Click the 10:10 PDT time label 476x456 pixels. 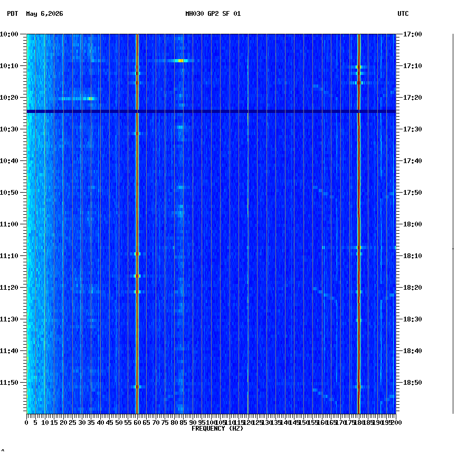[x=9, y=66]
